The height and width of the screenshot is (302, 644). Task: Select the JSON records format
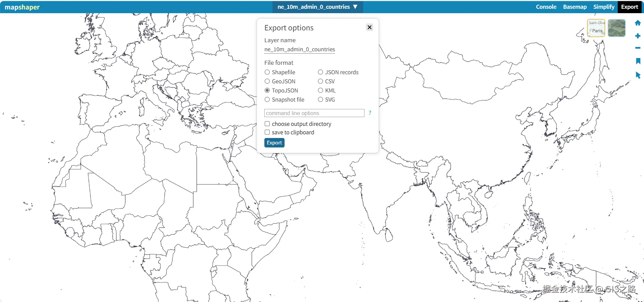320,72
